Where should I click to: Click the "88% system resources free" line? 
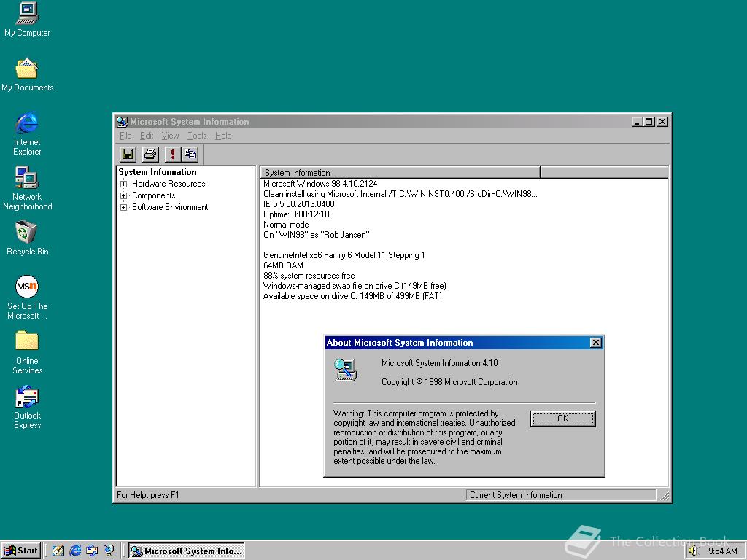pyautogui.click(x=309, y=276)
